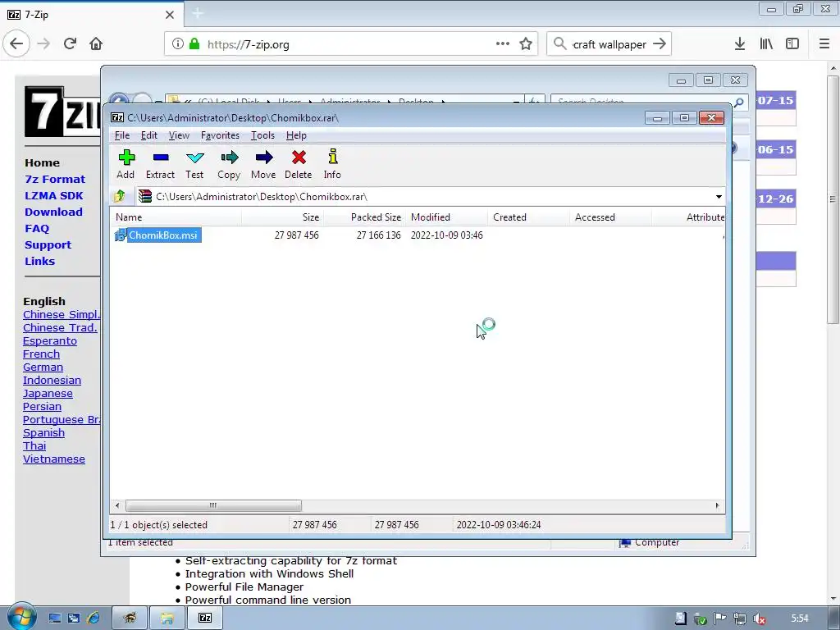Open the Support link
The image size is (840, 630).
(x=48, y=244)
